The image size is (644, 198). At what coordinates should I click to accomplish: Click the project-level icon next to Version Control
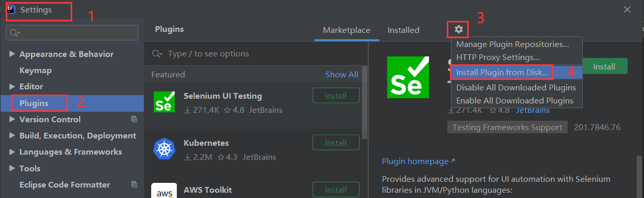pyautogui.click(x=134, y=120)
